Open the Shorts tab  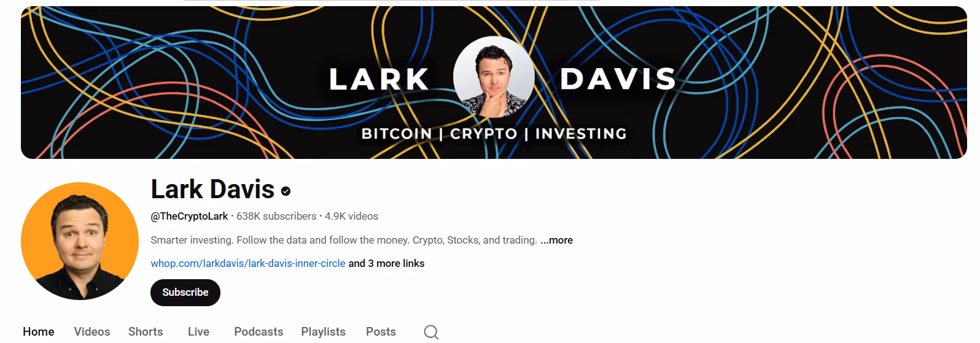[x=146, y=331]
